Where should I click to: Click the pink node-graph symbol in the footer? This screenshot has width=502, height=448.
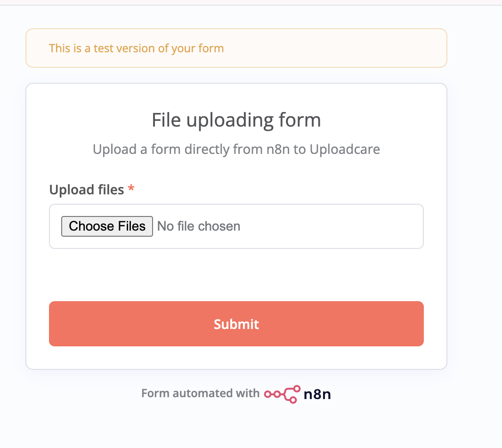(x=282, y=394)
